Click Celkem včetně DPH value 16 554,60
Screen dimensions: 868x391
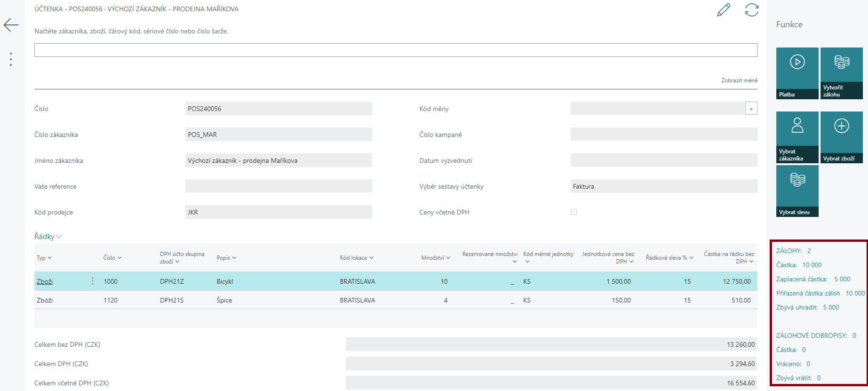click(551, 383)
